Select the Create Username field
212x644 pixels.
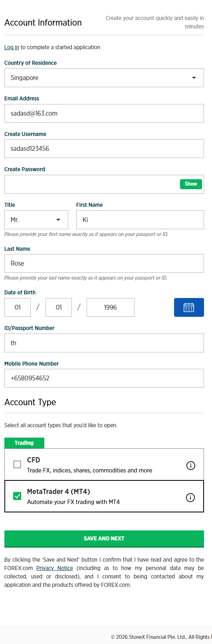104,148
